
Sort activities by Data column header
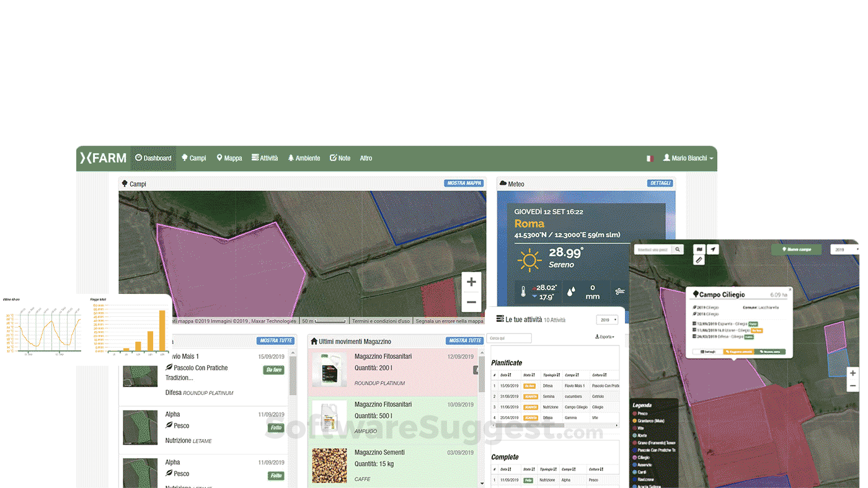(505, 375)
